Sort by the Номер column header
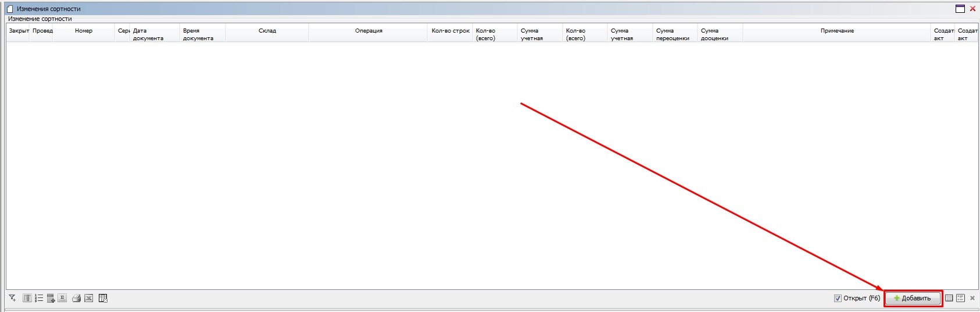The height and width of the screenshot is (312, 980). (x=83, y=31)
